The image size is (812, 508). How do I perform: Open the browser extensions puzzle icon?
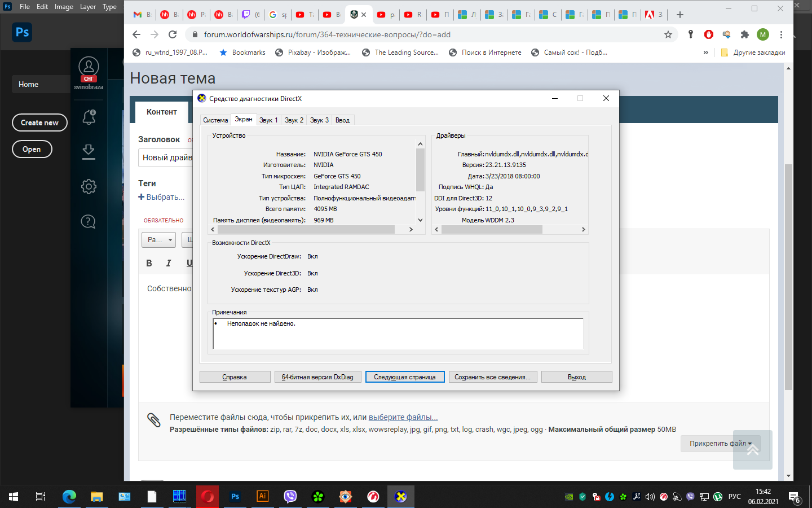[x=745, y=34]
